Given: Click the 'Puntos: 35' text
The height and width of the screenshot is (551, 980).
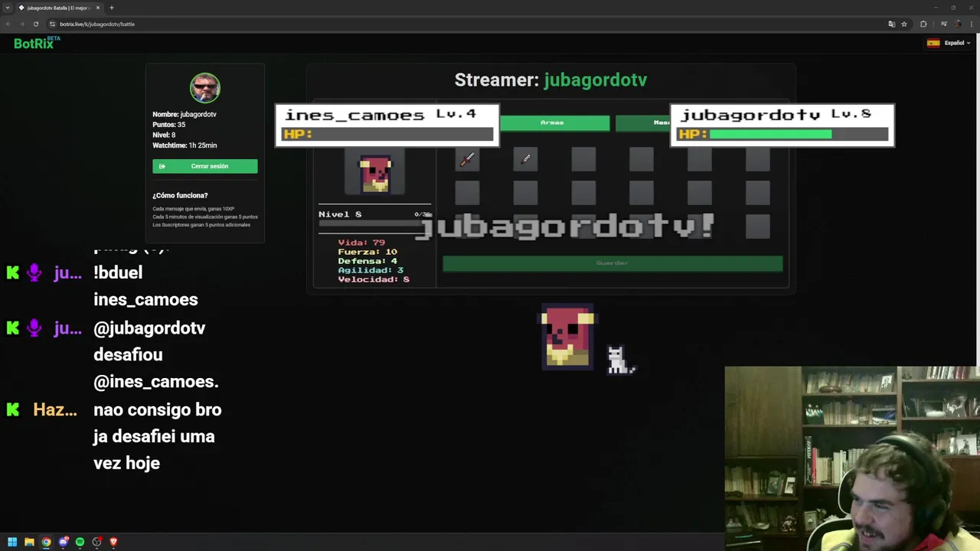Looking at the screenshot, I should [169, 125].
